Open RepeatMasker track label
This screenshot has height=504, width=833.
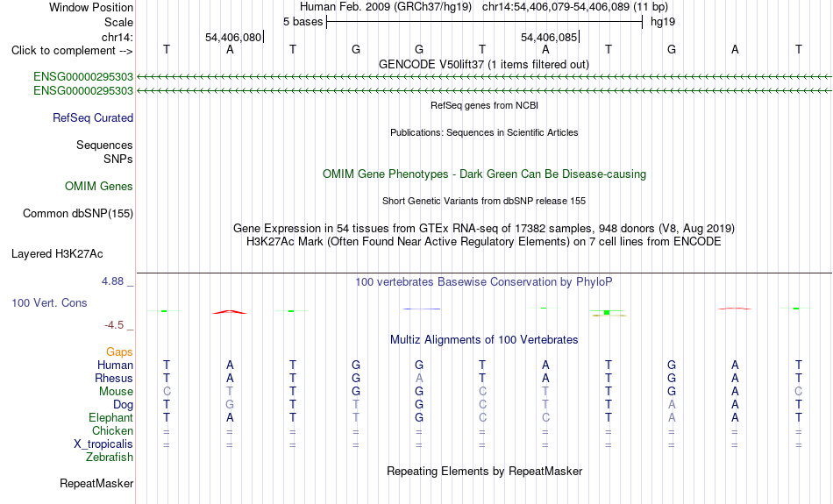pos(96,483)
